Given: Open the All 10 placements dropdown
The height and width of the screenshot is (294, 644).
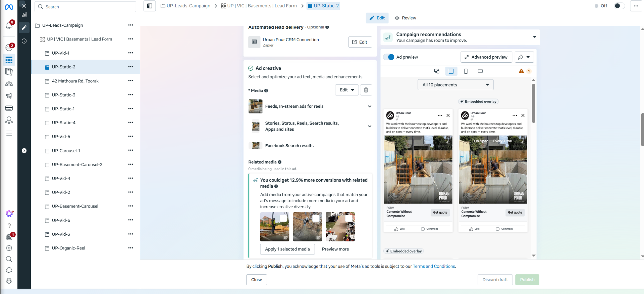Looking at the screenshot, I should tap(455, 85).
